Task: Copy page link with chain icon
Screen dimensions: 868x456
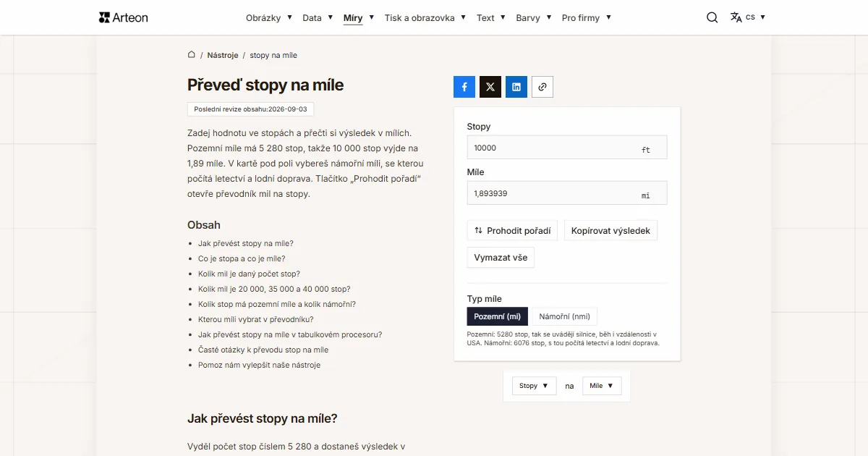Action: [x=542, y=87]
